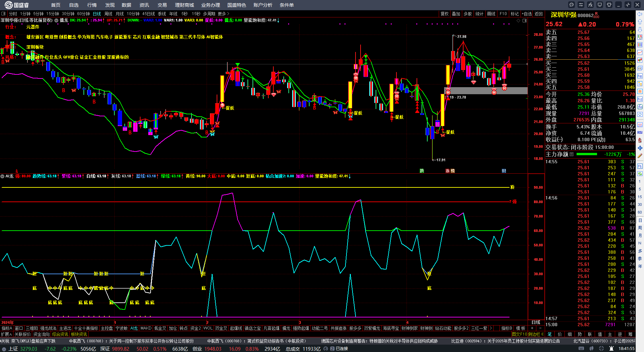Open the 账户分析 menu
Screen dimensions: 644x352
click(x=263, y=5)
